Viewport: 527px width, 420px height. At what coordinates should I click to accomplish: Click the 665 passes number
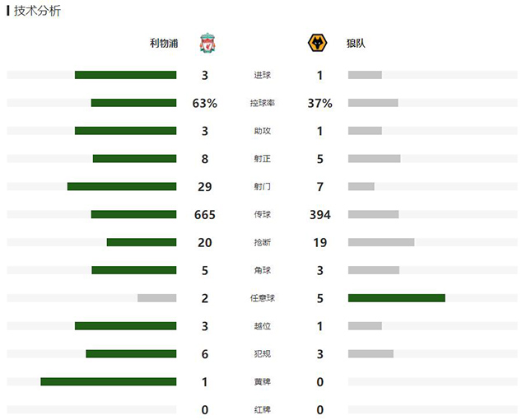[x=204, y=215]
